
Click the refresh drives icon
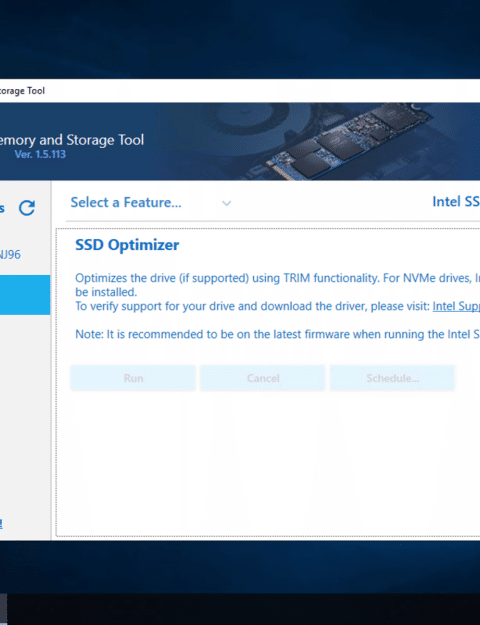click(27, 208)
